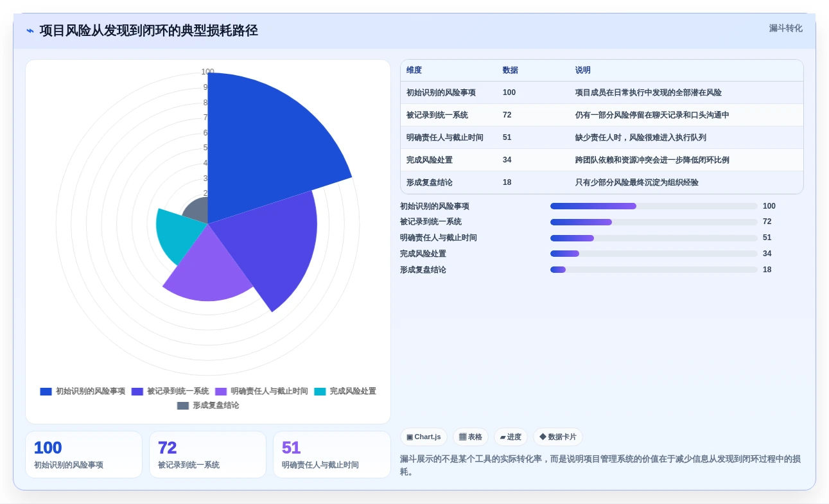Select the 数据卡片 tag chip
Image resolution: width=829 pixels, height=504 pixels.
(558, 437)
